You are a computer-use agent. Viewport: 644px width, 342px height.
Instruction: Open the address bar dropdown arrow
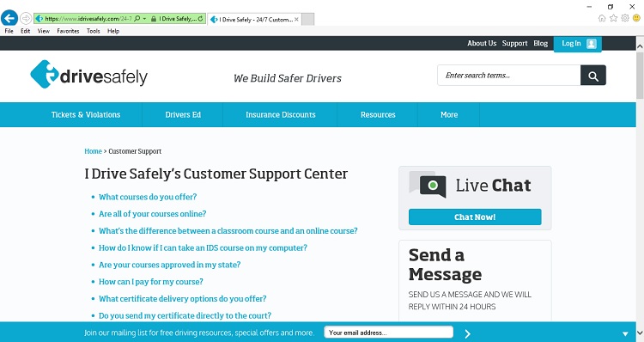pyautogui.click(x=144, y=19)
